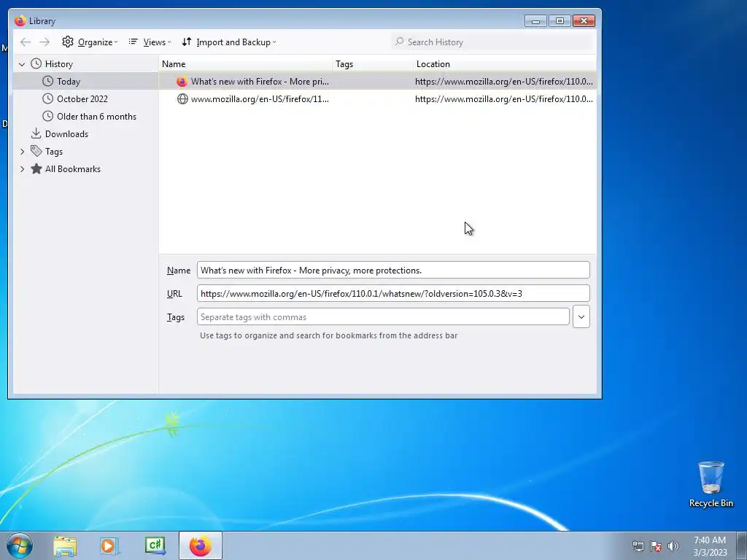747x560 pixels.
Task: Open Windows Media Player from taskbar
Action: [109, 546]
